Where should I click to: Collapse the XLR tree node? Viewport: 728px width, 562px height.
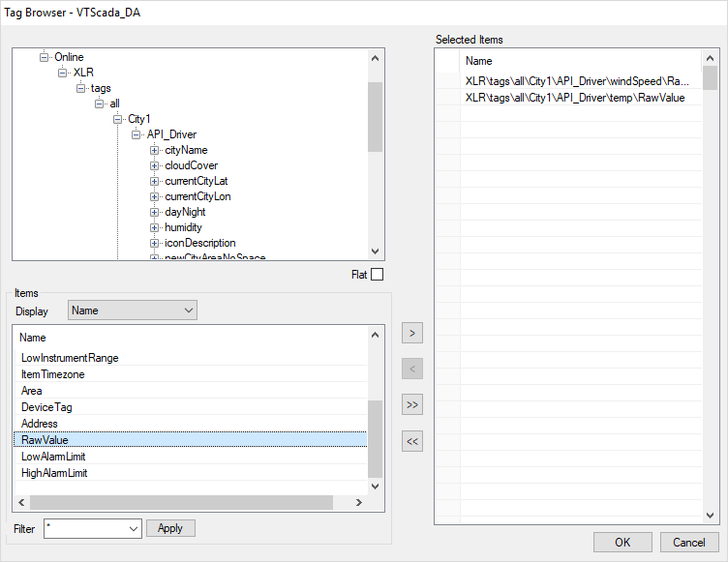tap(62, 73)
